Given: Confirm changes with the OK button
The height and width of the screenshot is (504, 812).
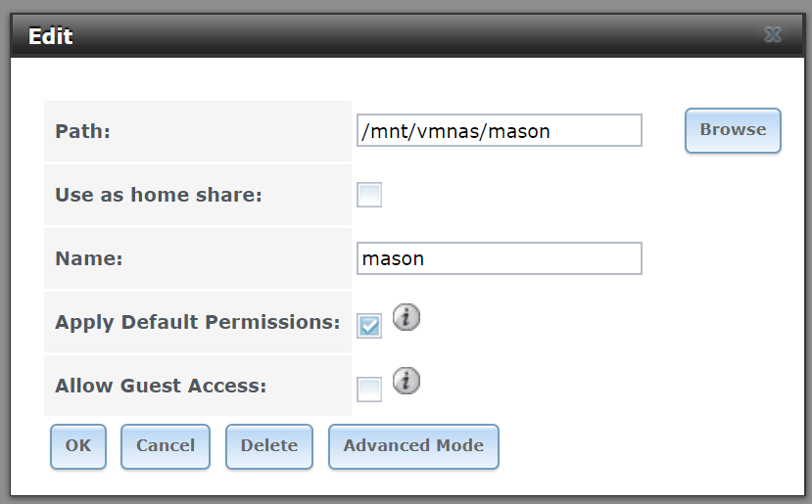Looking at the screenshot, I should [78, 446].
